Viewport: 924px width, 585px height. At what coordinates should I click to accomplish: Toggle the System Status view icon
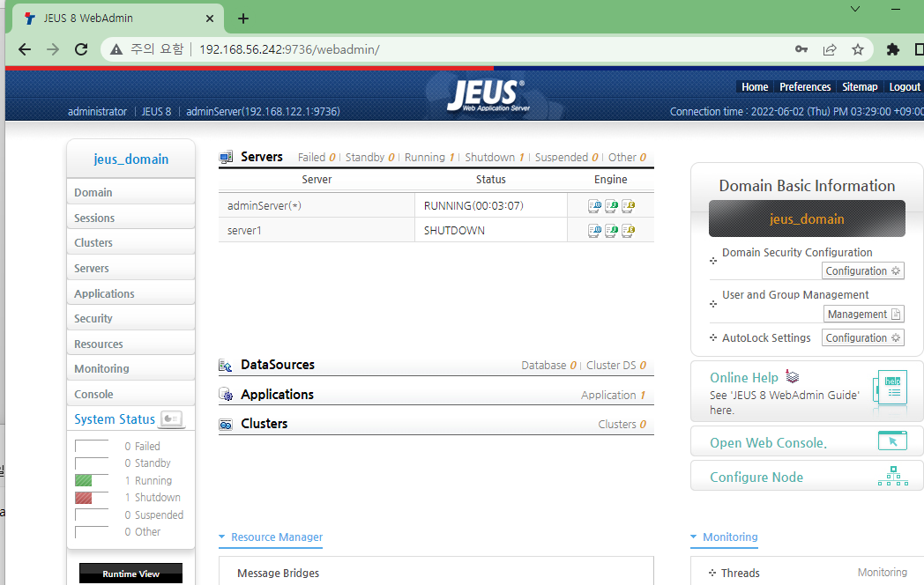[x=171, y=418]
